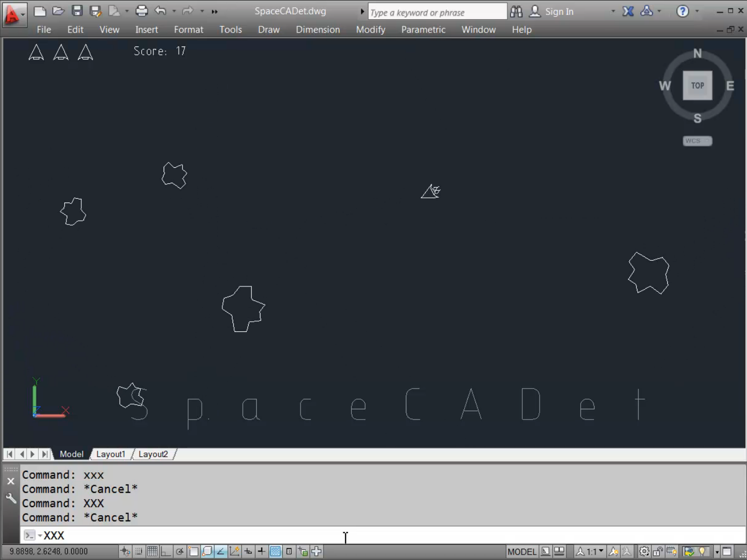
Task: Click the keyword search input field
Action: pos(436,12)
